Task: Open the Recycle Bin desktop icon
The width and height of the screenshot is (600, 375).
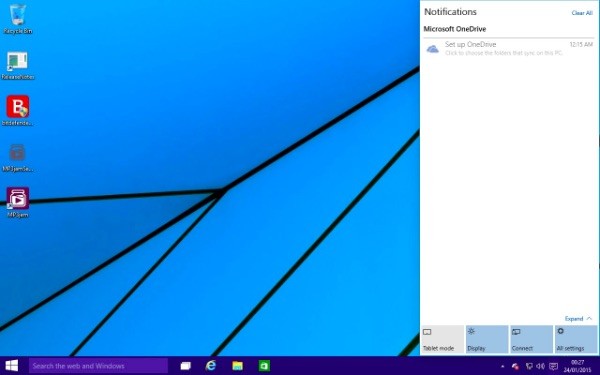Action: (x=18, y=19)
